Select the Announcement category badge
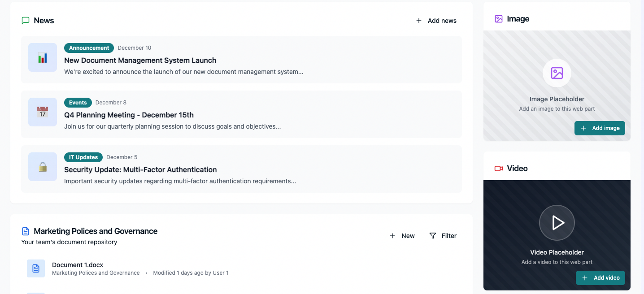Screen dimensions: 644x294 point(88,48)
